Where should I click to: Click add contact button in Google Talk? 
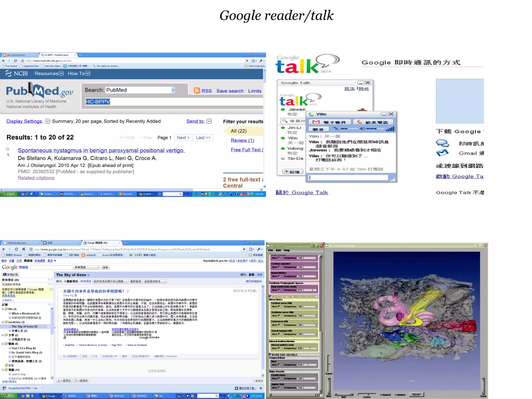coord(292,172)
